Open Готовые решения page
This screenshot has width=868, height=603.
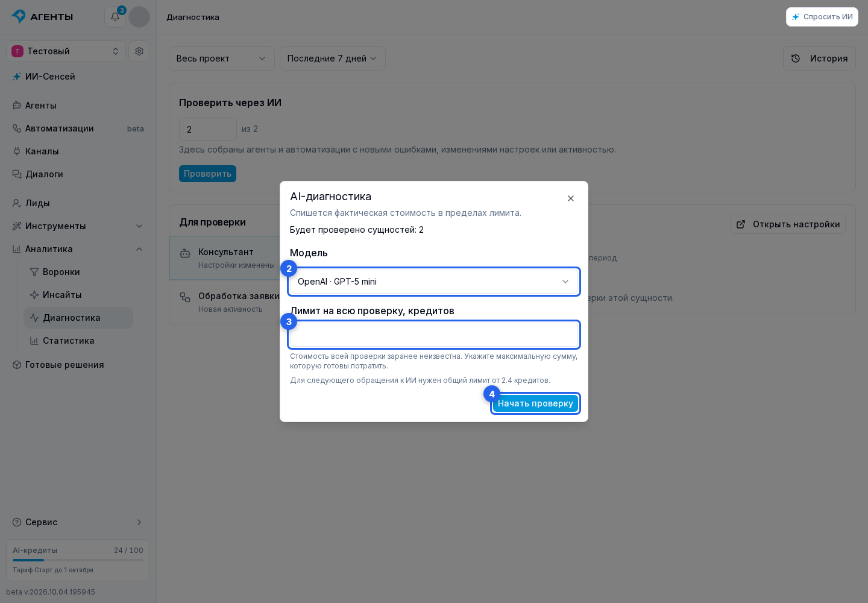(x=78, y=365)
